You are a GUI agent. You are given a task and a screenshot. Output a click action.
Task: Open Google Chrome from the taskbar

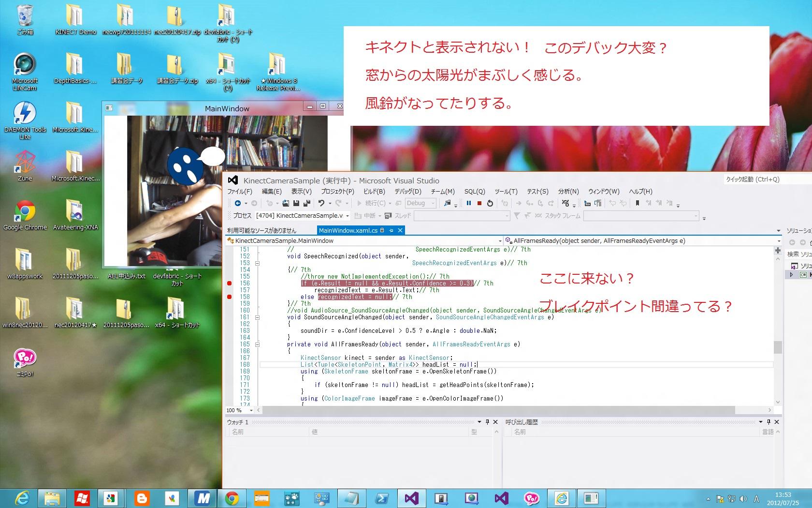click(x=232, y=498)
